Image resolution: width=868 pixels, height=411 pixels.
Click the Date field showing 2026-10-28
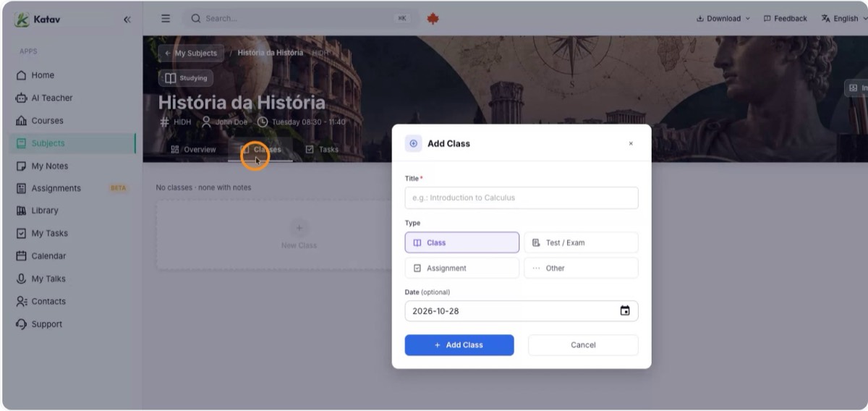[x=522, y=311]
